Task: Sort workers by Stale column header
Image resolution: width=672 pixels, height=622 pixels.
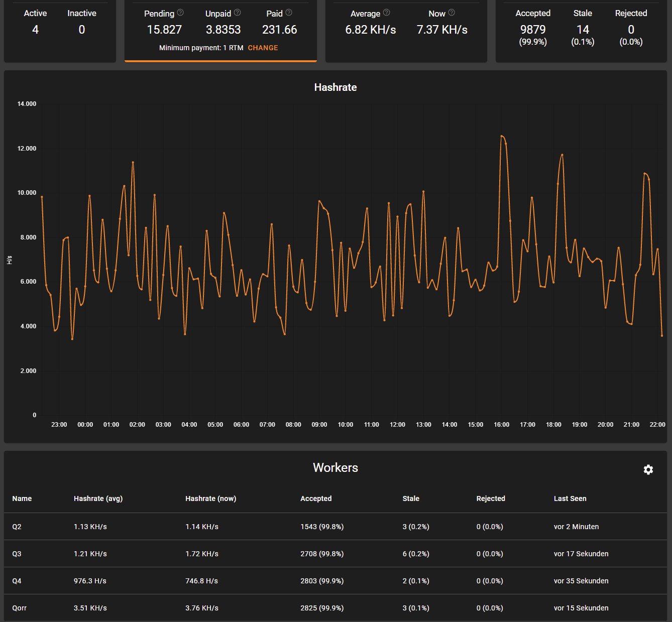Action: [411, 499]
